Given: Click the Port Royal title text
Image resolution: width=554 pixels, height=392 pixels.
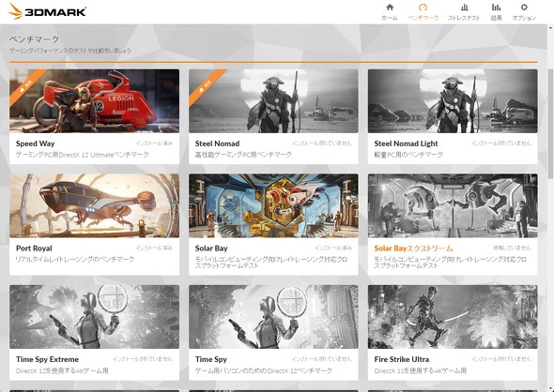Looking at the screenshot, I should [34, 249].
